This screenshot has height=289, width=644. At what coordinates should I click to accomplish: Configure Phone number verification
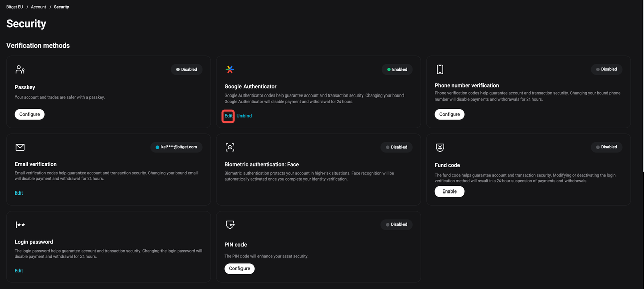450,114
